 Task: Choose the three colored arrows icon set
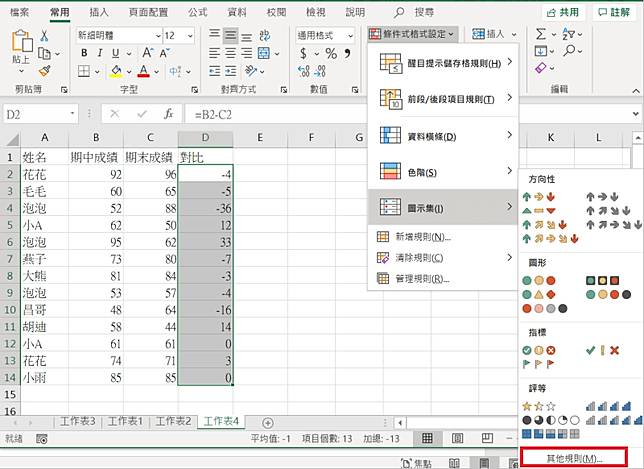pos(539,197)
